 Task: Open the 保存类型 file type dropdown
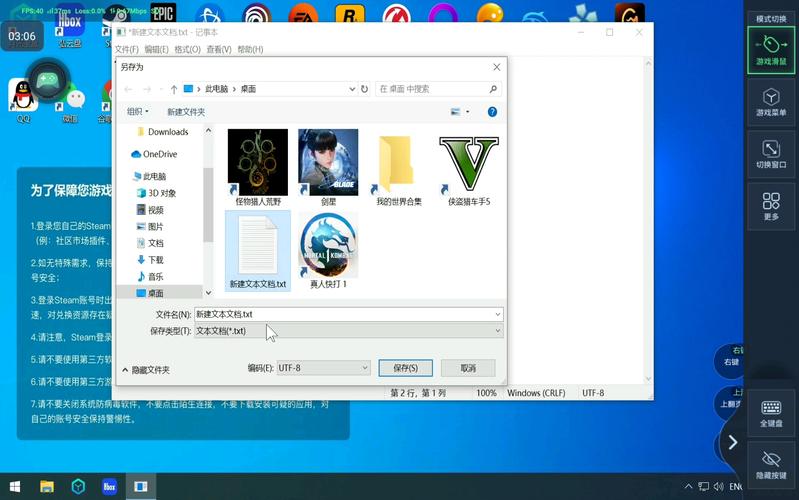click(347, 331)
